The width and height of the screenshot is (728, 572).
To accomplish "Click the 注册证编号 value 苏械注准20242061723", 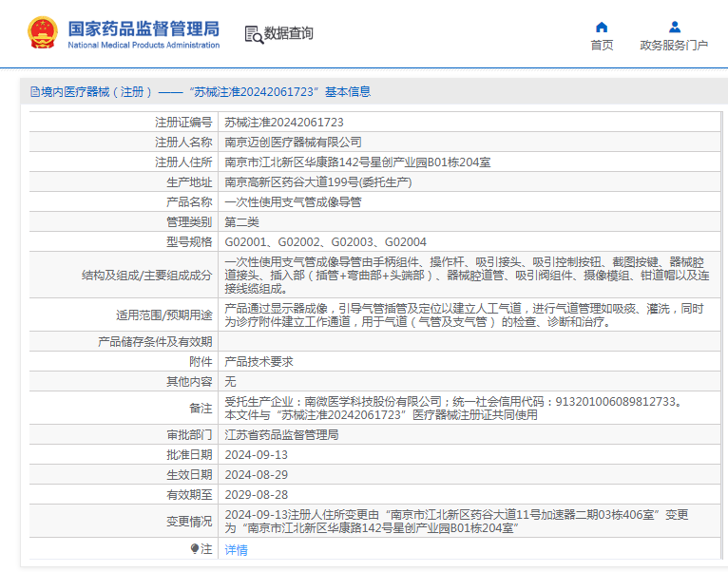I will coord(283,123).
